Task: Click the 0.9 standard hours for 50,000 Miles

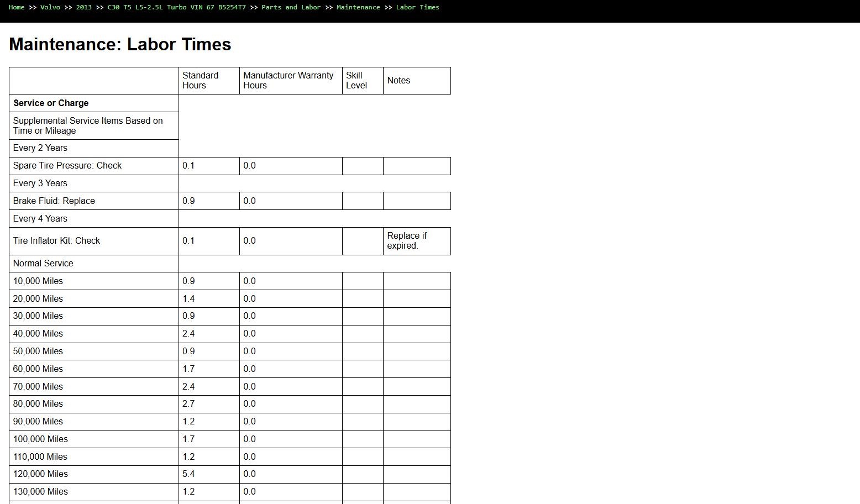Action: pos(209,351)
